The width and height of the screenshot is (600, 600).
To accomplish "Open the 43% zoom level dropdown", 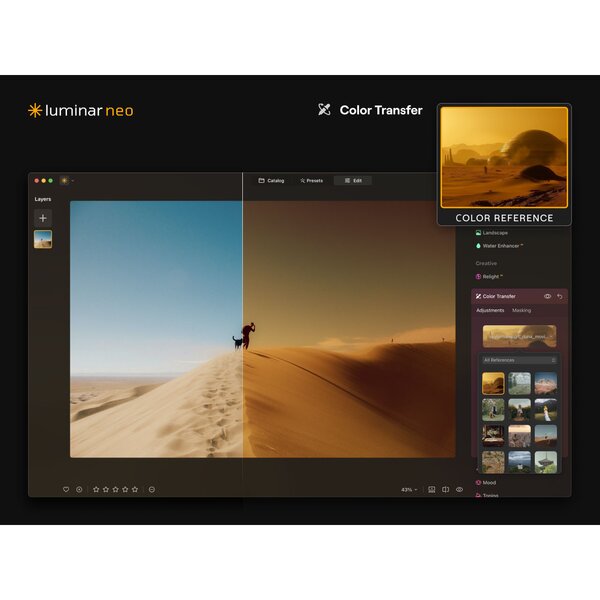I will (409, 490).
